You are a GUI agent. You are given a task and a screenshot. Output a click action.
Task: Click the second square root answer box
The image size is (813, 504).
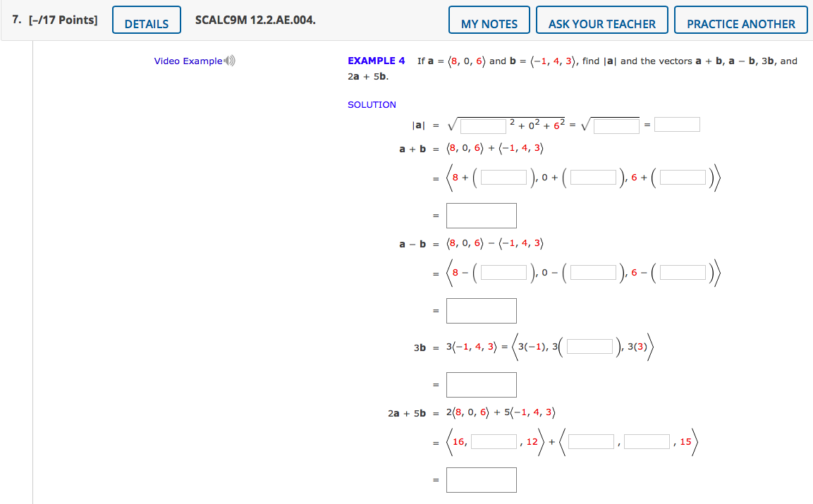coord(615,125)
